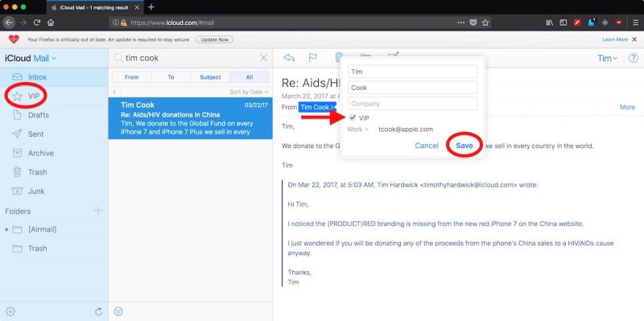Click the Company input field
The image size is (644, 321).
pos(412,104)
